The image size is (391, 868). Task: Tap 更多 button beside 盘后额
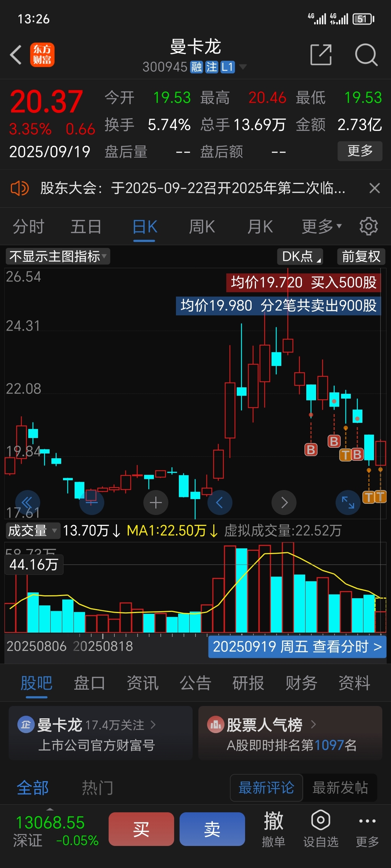[x=360, y=151]
